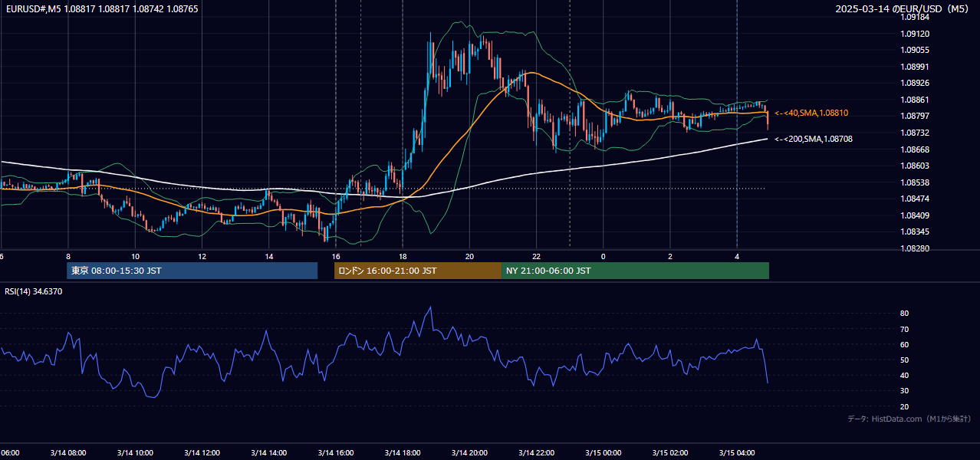Click the bottom date label 3/14 08:00
980x460 pixels.
point(67,452)
